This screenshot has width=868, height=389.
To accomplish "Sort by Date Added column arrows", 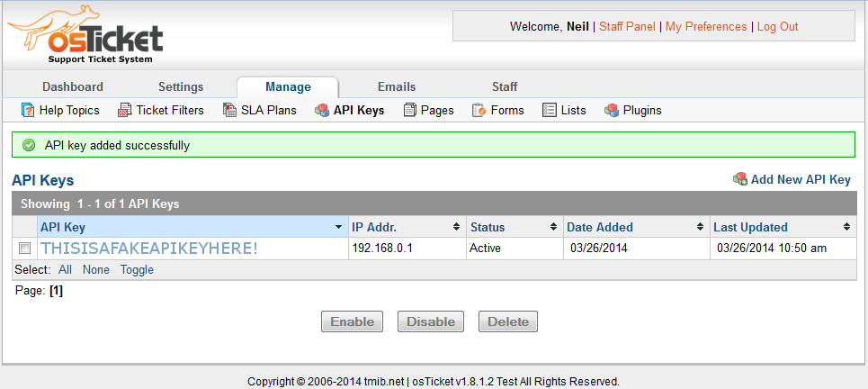I will (x=702, y=227).
